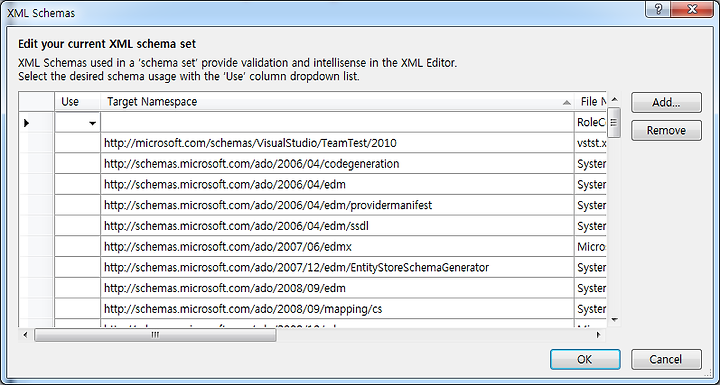Select the TeamTest/2010 namespace cell
Viewport: 720px width, 385px height.
coord(338,143)
